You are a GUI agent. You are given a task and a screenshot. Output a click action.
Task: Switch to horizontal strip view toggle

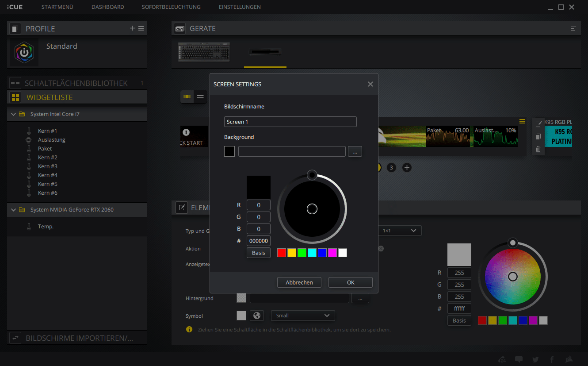187,96
